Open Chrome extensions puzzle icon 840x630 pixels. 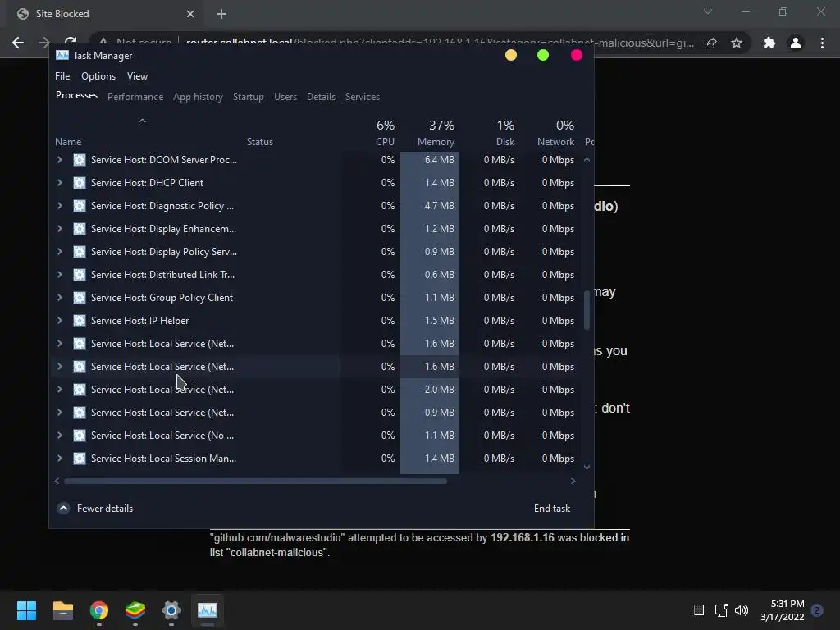pos(769,43)
